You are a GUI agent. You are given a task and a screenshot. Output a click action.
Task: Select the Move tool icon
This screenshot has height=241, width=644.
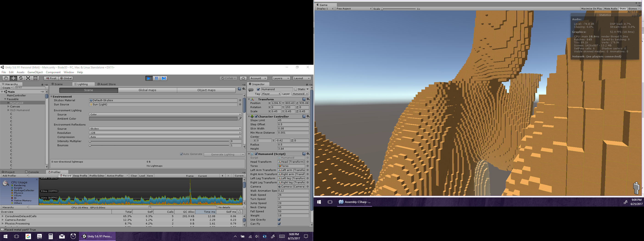point(13,78)
